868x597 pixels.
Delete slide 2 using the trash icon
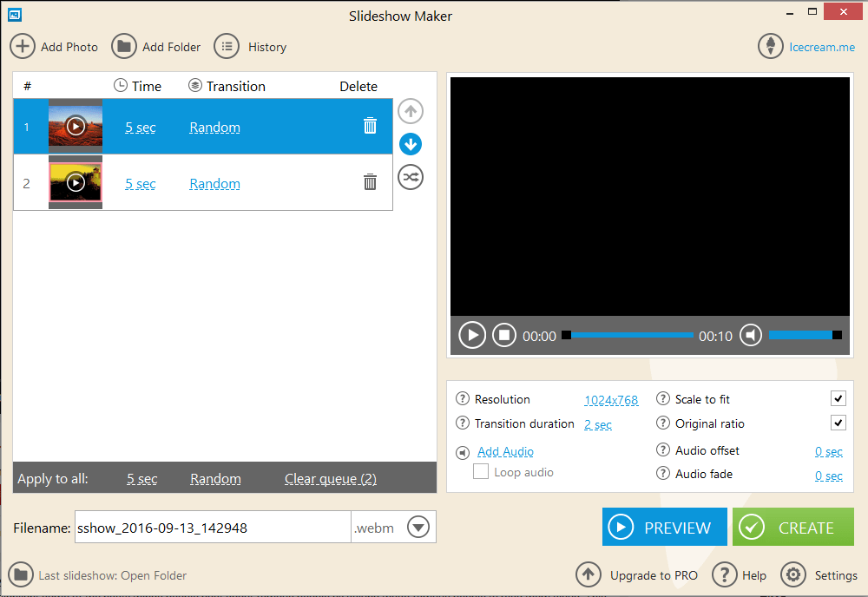pos(370,181)
